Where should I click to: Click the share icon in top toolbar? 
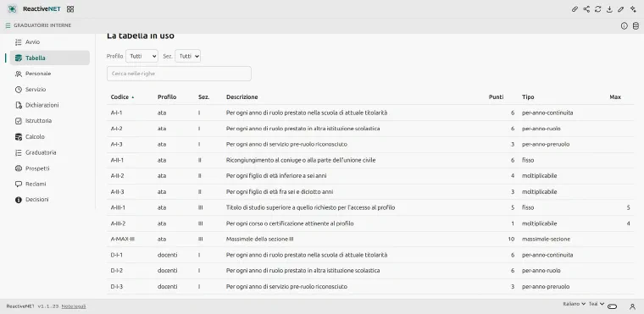point(586,9)
